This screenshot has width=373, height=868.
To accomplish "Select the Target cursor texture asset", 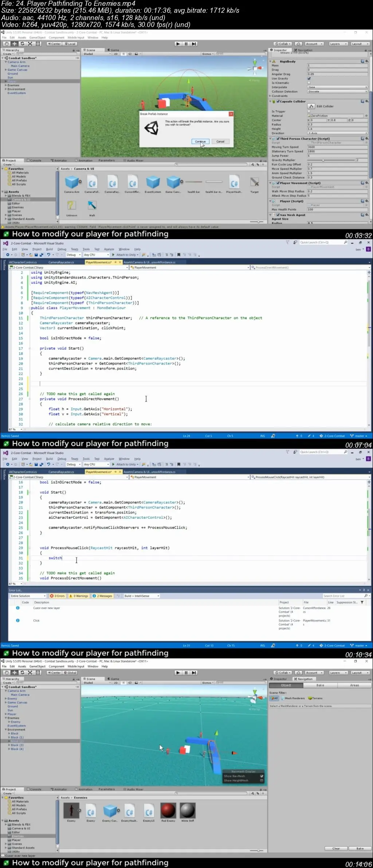I will [x=255, y=184].
